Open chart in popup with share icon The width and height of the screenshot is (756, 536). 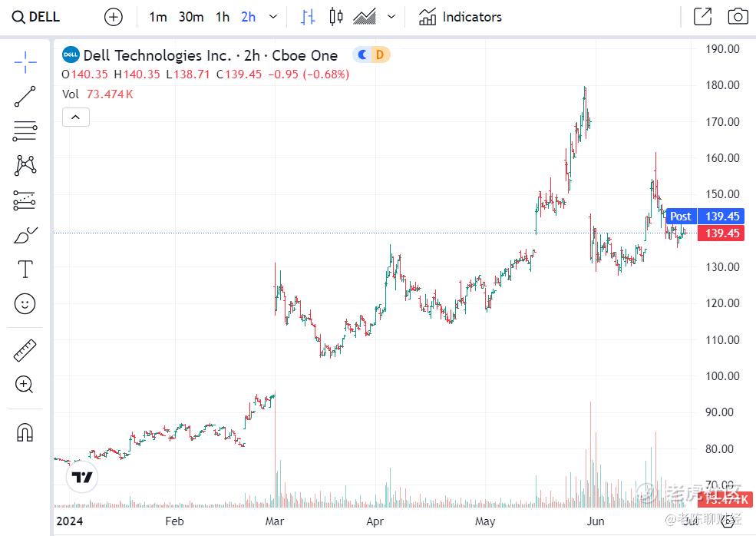(702, 17)
